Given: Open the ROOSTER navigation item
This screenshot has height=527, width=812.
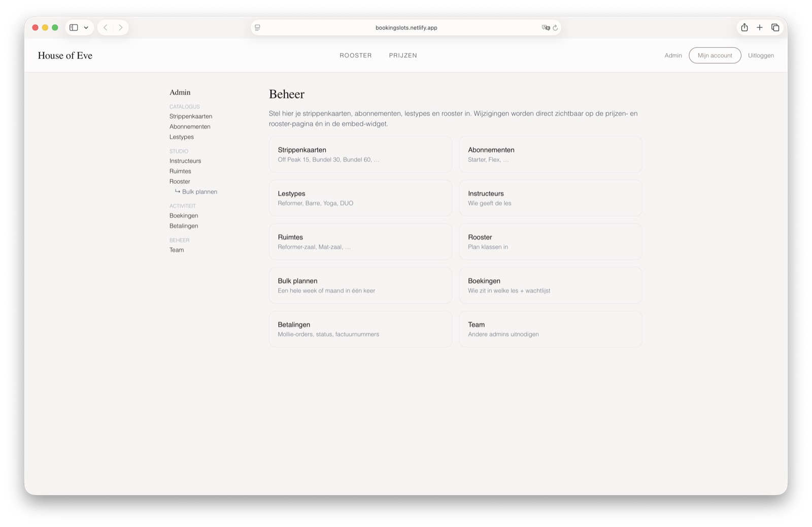Looking at the screenshot, I should [x=356, y=55].
